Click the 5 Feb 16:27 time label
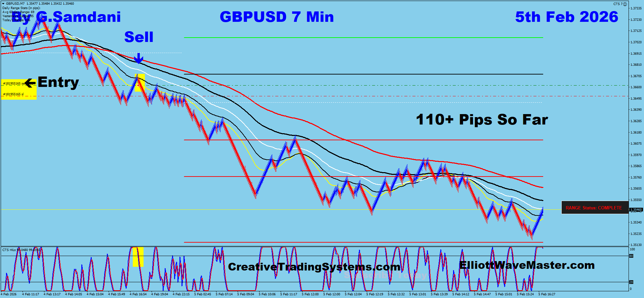This screenshot has width=644, height=298. pyautogui.click(x=547, y=294)
